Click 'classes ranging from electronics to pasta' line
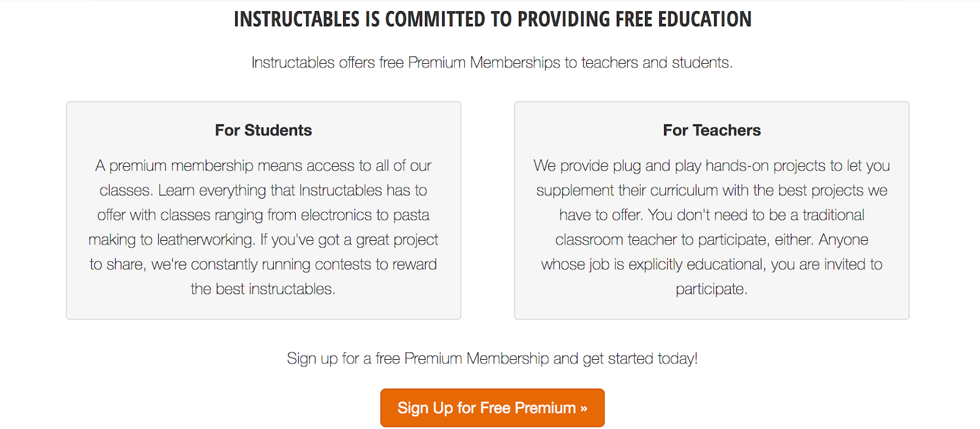This screenshot has width=980, height=429. coord(263,215)
